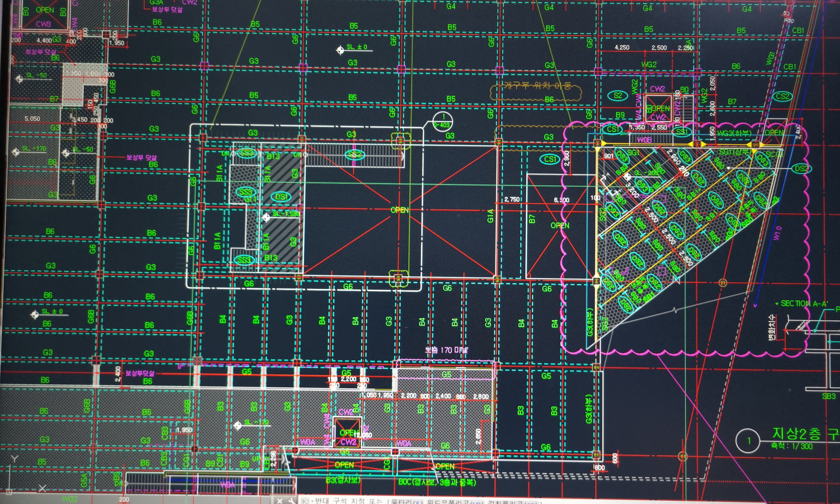Close the command line window with the X

[280, 501]
